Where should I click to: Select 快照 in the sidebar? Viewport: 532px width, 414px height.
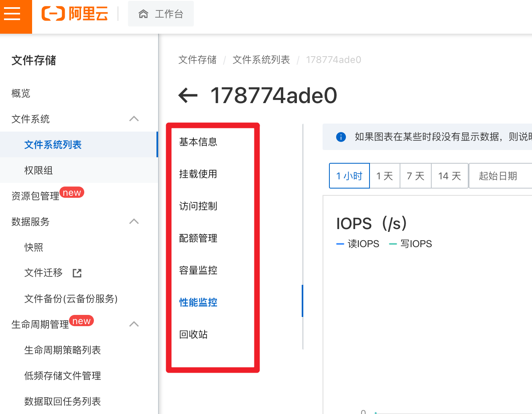click(x=34, y=247)
